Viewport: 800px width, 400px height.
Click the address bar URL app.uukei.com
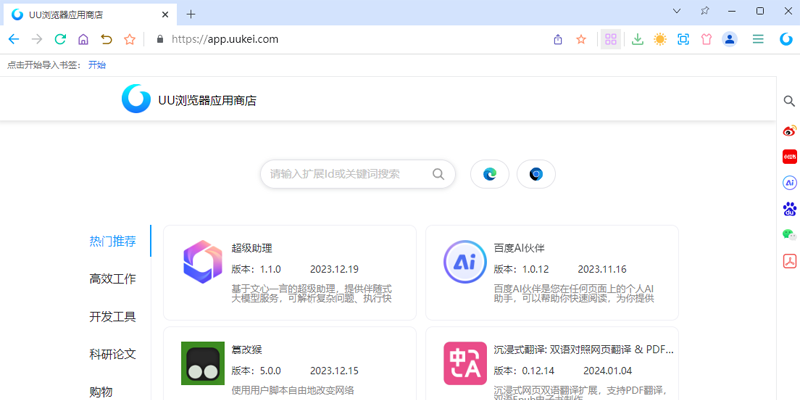(225, 39)
